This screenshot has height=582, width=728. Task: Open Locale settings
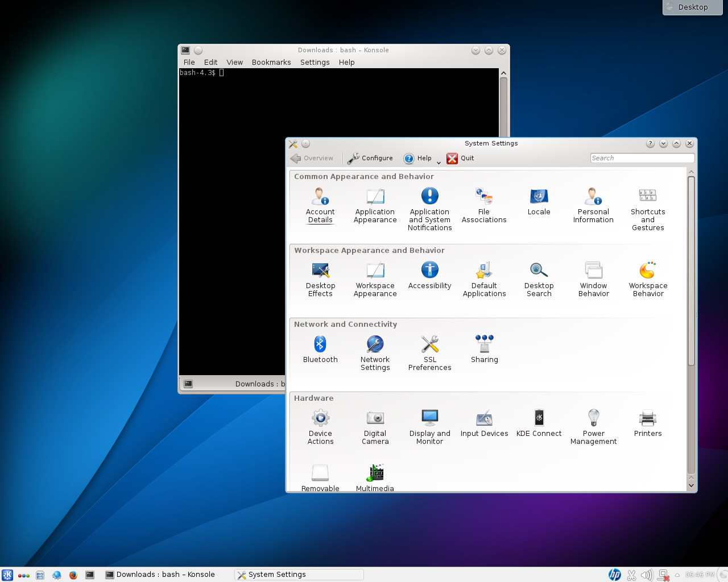click(x=539, y=202)
